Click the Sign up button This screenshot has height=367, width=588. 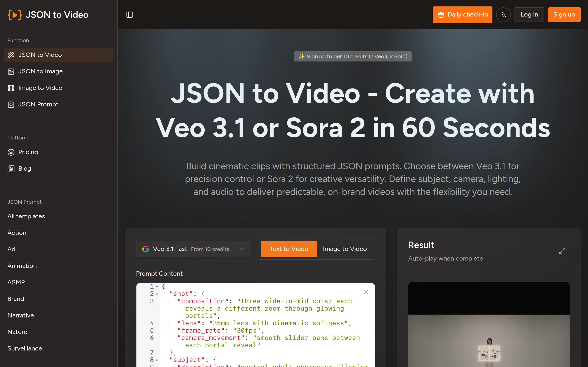click(564, 14)
